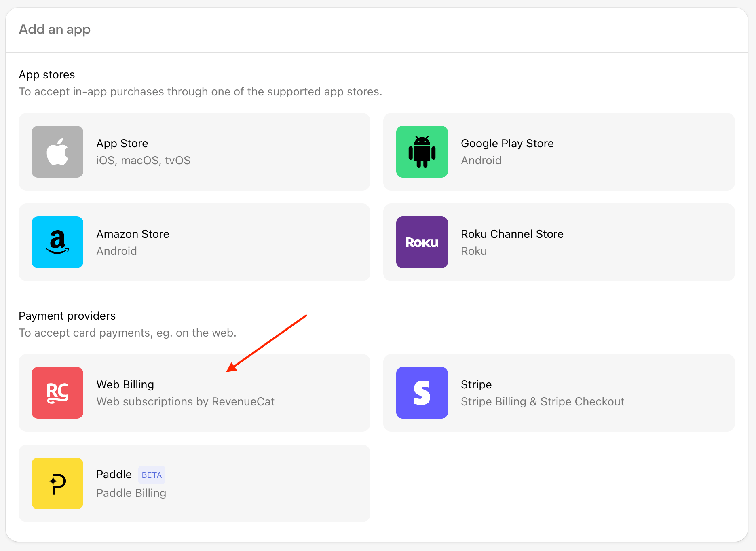Viewport: 756px width, 551px height.
Task: Click 'Web subscriptions by RevenueCat' text
Action: tap(185, 402)
